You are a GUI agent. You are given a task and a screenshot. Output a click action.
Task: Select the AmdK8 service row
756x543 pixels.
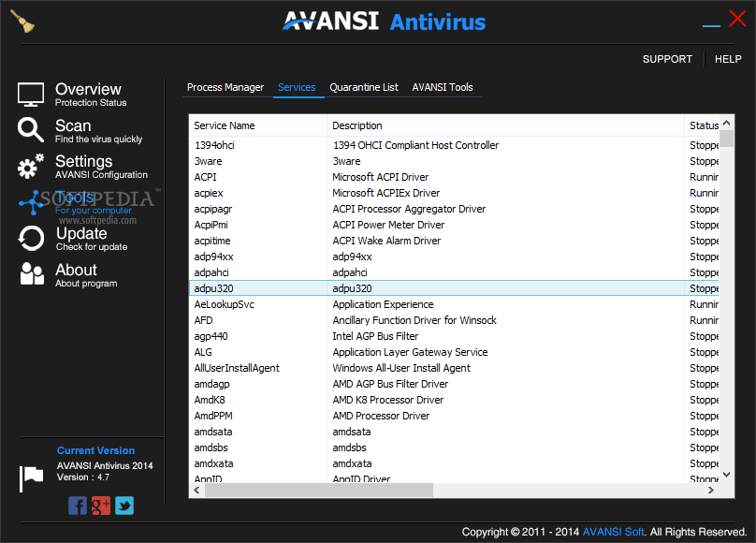click(454, 400)
